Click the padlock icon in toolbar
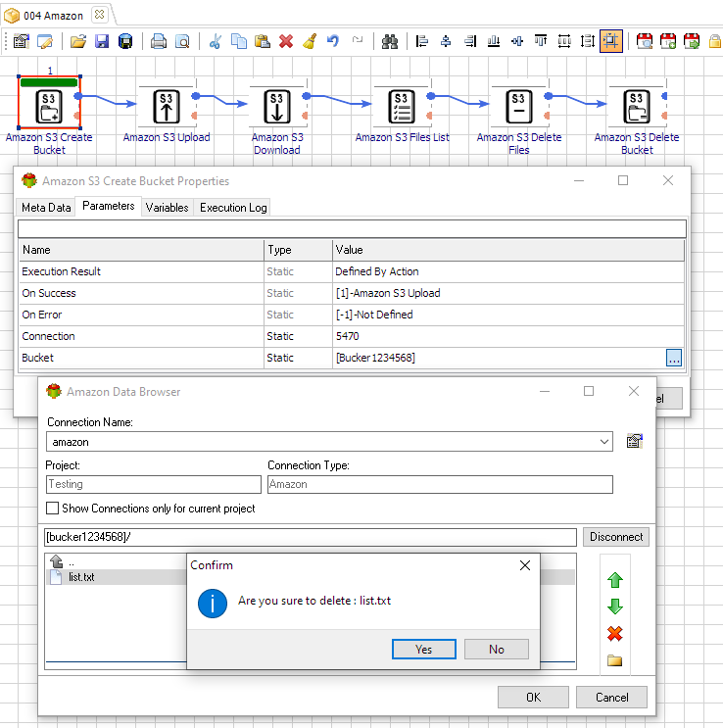Screen dimensions: 723x728 tap(714, 41)
